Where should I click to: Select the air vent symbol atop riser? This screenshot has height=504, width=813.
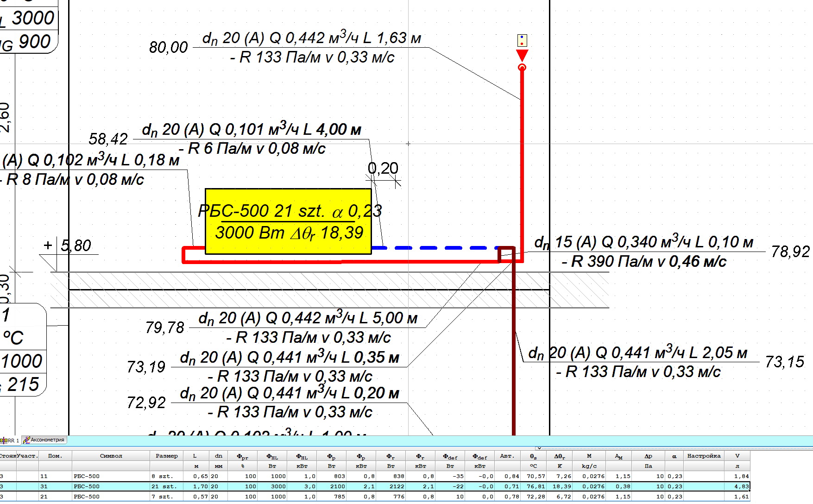pos(522,40)
